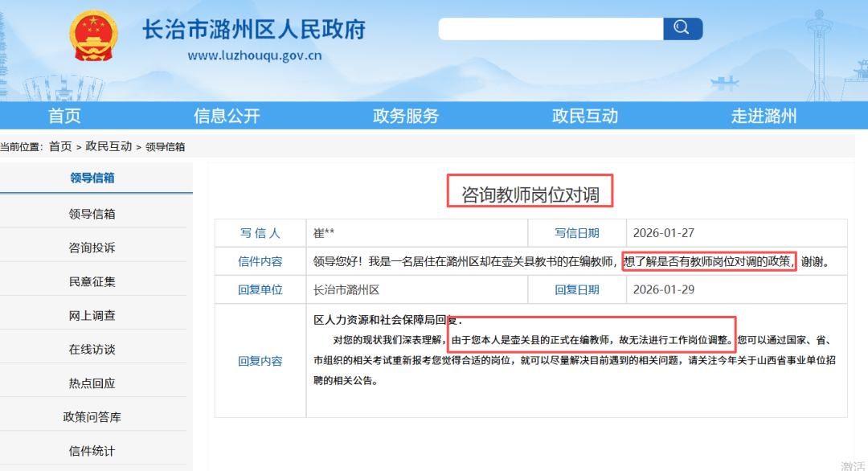The height and width of the screenshot is (471, 868).
Task: Open the 信息公开 navigation menu
Action: tap(227, 116)
